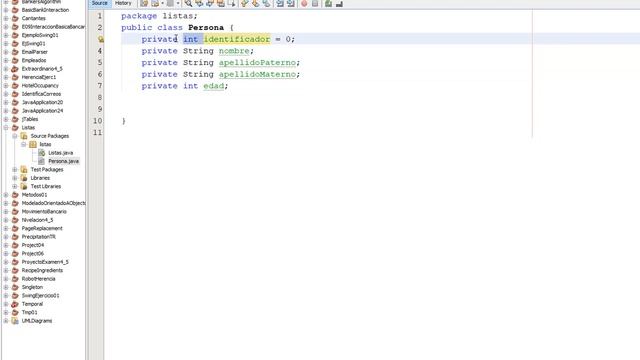Select the ProyectoExamen4_5 project
Image resolution: width=640 pixels, height=360 pixels.
pyautogui.click(x=45, y=262)
